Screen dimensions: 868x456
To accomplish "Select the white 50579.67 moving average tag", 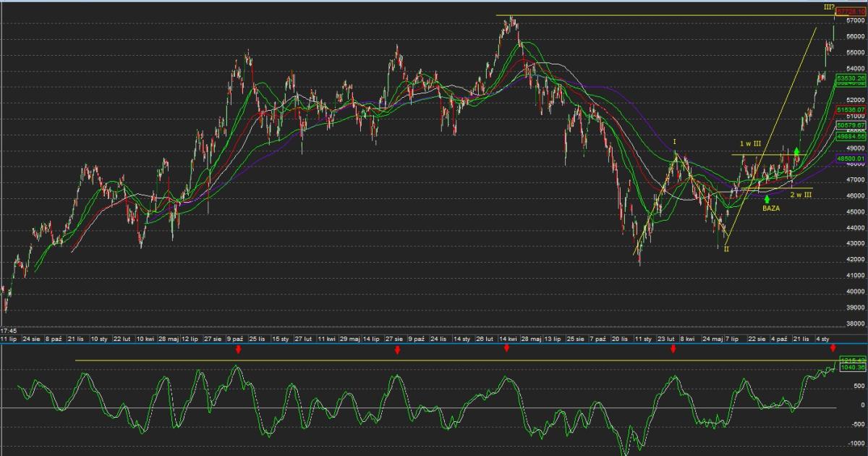I will coord(851,125).
